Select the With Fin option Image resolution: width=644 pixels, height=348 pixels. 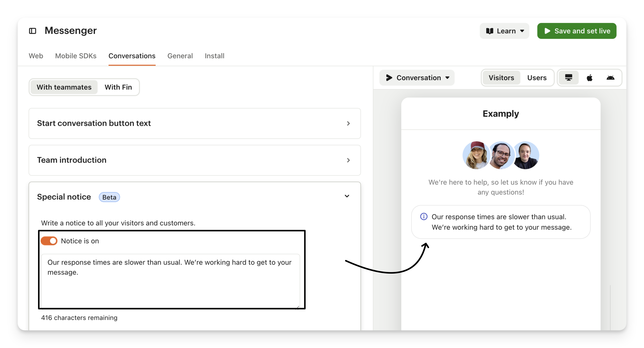point(118,87)
